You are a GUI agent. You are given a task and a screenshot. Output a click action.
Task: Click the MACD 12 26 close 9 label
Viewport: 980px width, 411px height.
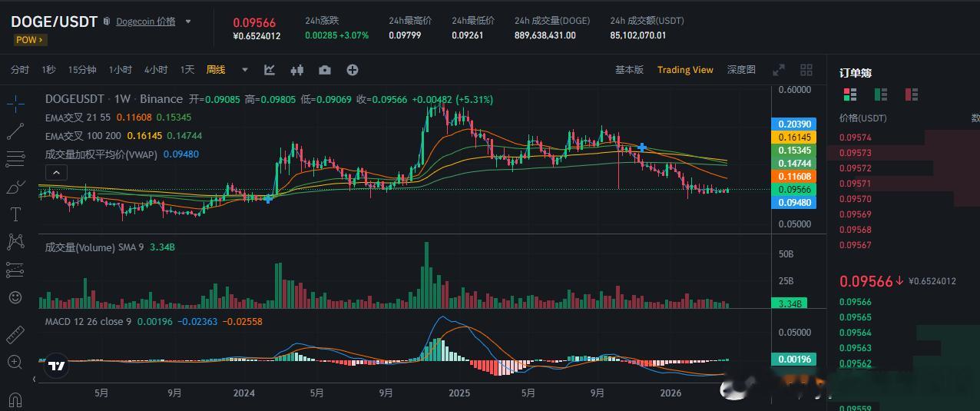click(x=88, y=321)
